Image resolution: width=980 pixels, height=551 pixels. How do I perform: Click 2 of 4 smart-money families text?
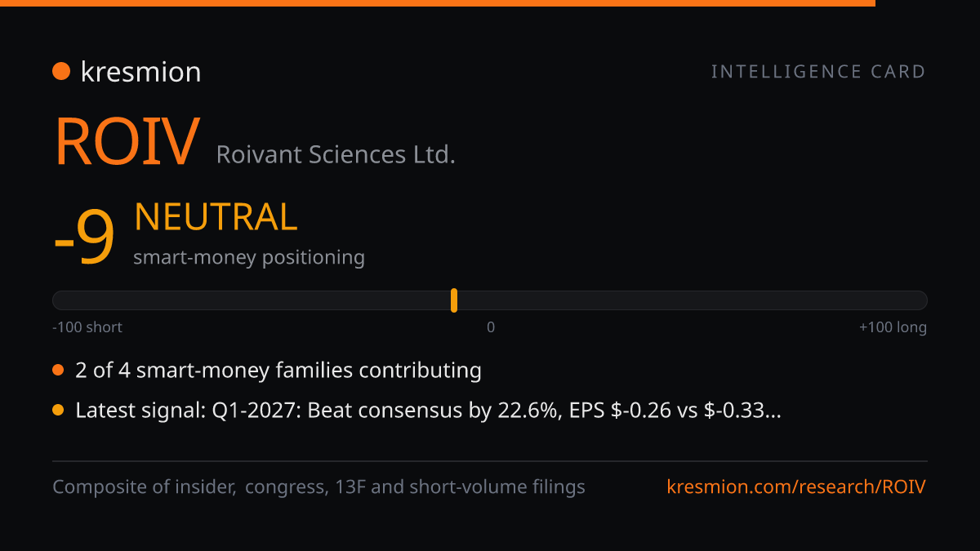pos(278,371)
